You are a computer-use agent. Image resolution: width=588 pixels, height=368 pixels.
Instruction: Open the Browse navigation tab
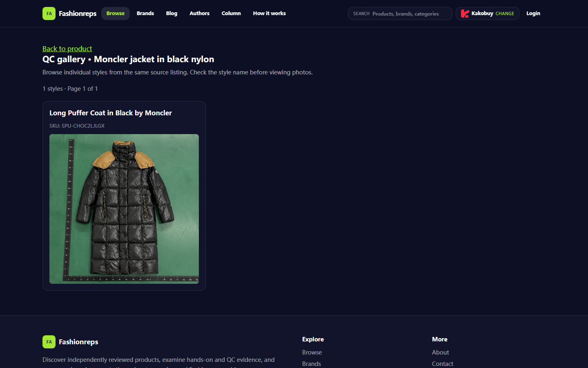click(x=116, y=13)
